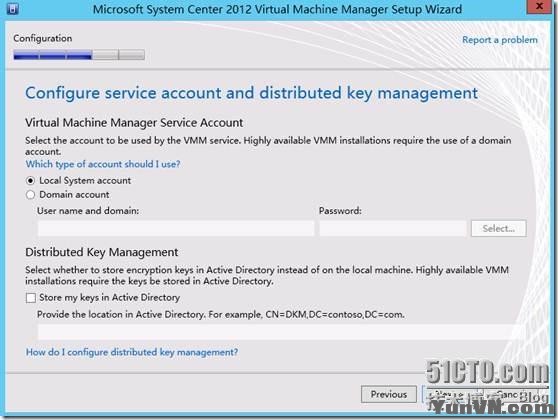Click the 'Password:' label
Viewport: 558px width, 420px height.
point(340,211)
